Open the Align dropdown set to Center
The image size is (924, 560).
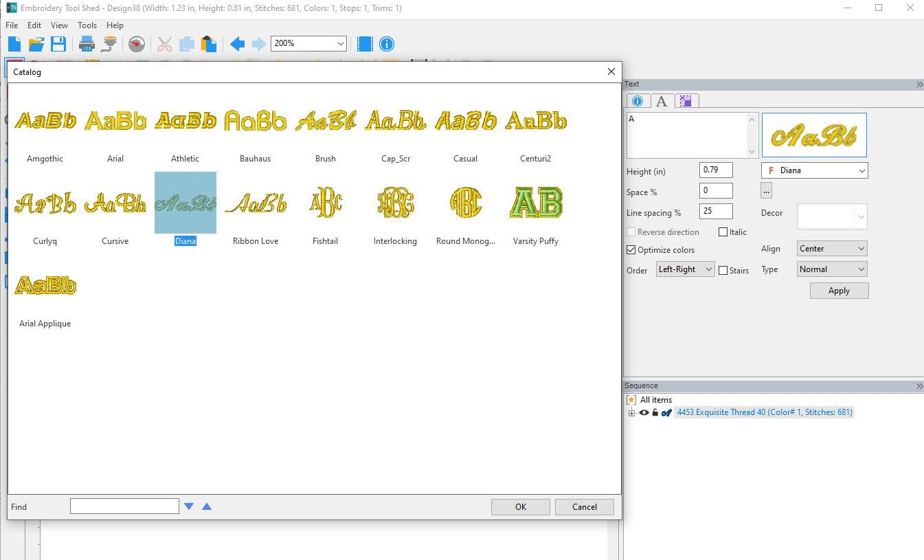[831, 248]
